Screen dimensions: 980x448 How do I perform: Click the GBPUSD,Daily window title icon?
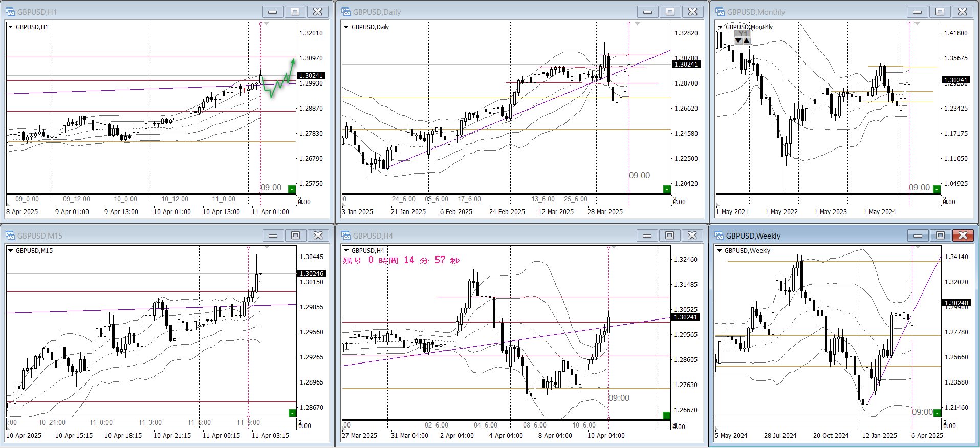[346, 12]
